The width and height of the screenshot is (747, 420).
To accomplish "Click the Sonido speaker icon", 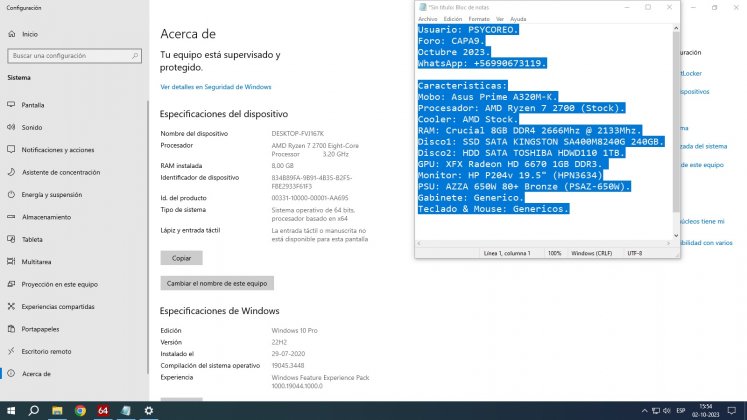I will point(11,127).
